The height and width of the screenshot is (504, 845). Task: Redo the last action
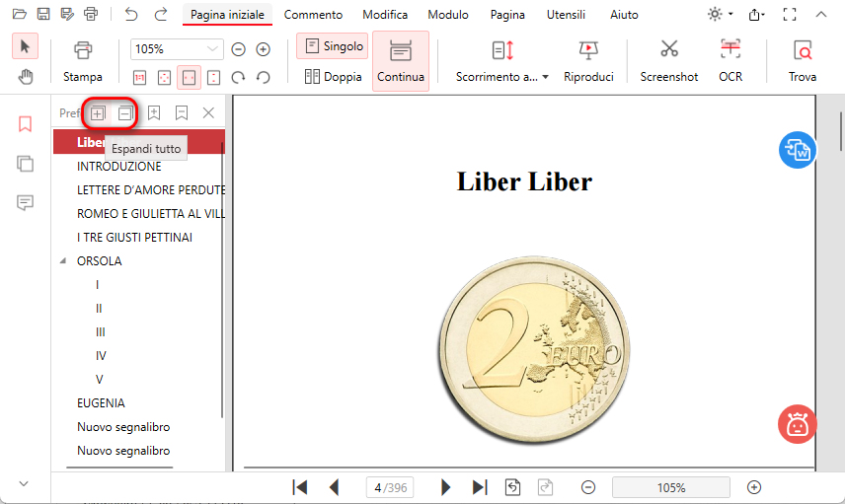point(161,14)
